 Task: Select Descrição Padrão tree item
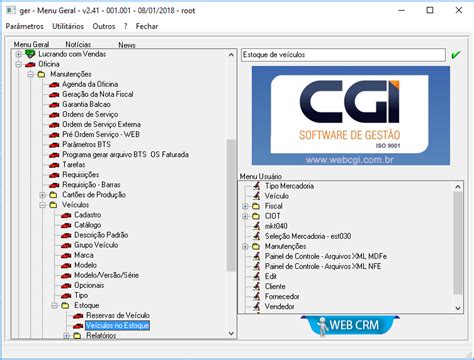(101, 235)
